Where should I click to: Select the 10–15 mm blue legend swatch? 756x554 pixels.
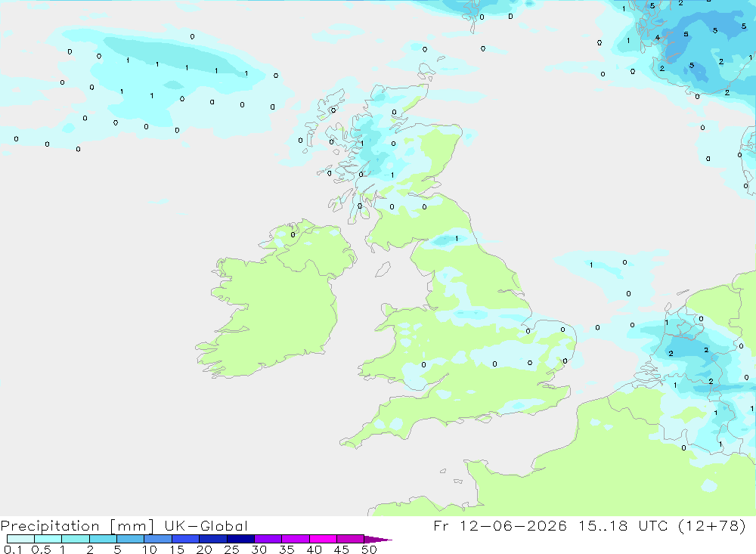pyautogui.click(x=158, y=539)
